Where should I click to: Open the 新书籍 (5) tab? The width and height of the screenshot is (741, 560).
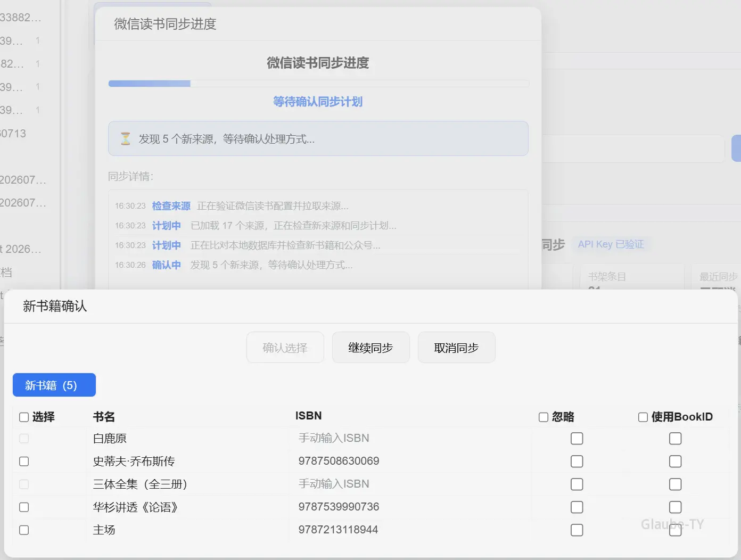(54, 385)
